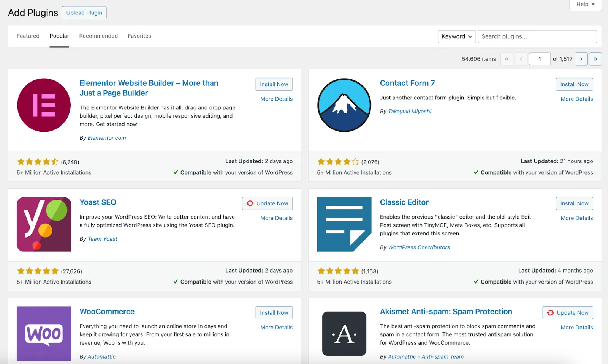Click the 'Add Plugins' page heading
This screenshot has width=608, height=364.
33,13
